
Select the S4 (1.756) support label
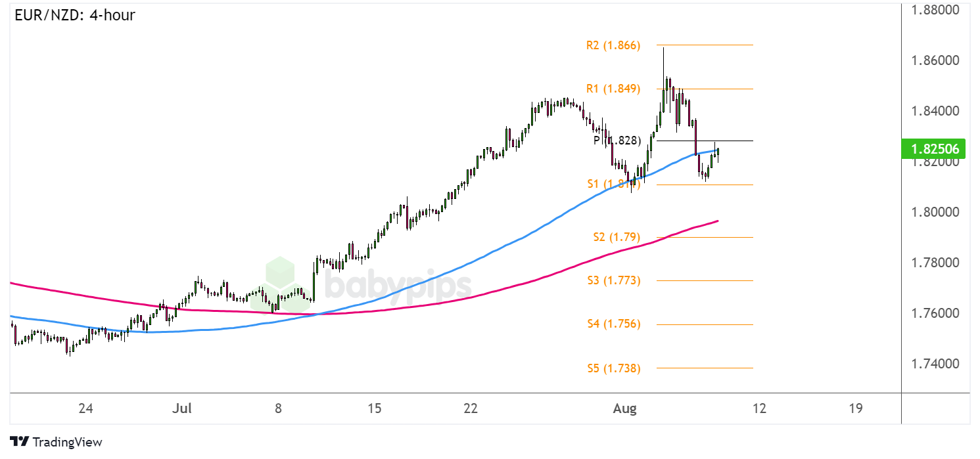[613, 324]
